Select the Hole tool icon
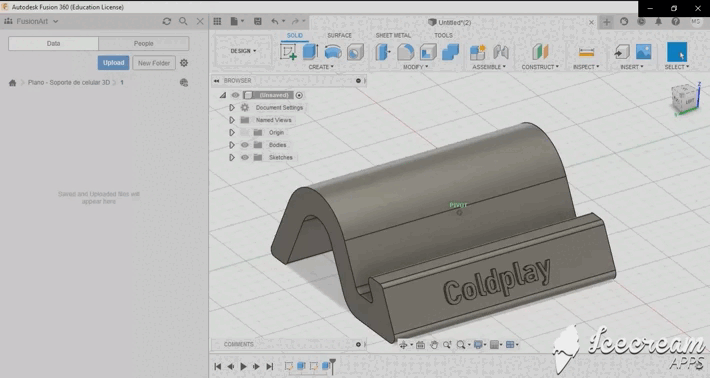The image size is (710, 378). [355, 52]
